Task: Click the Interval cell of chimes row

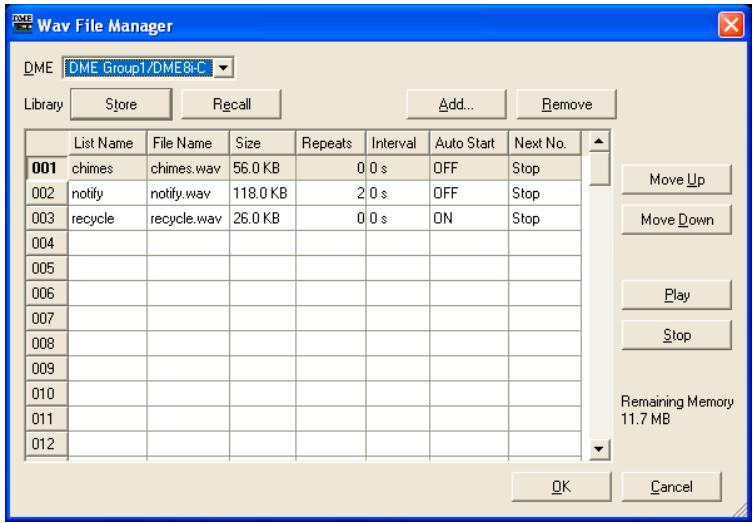Action: point(398,168)
